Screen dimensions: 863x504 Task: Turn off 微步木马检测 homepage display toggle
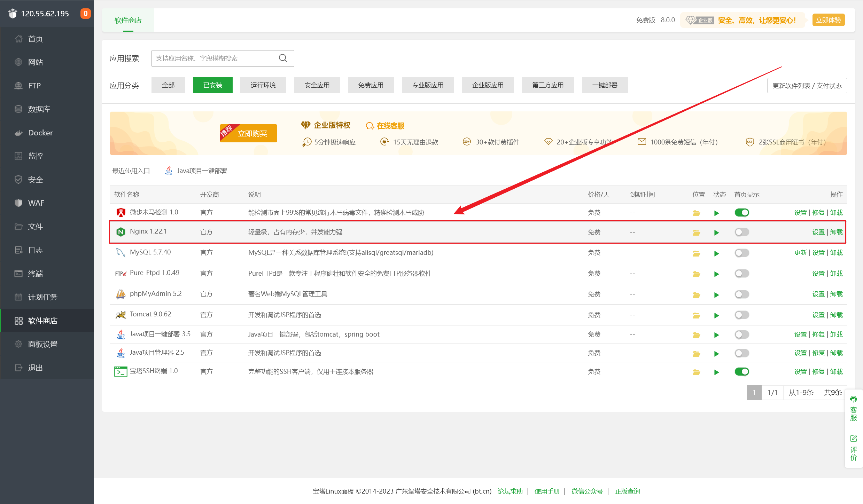pos(742,212)
